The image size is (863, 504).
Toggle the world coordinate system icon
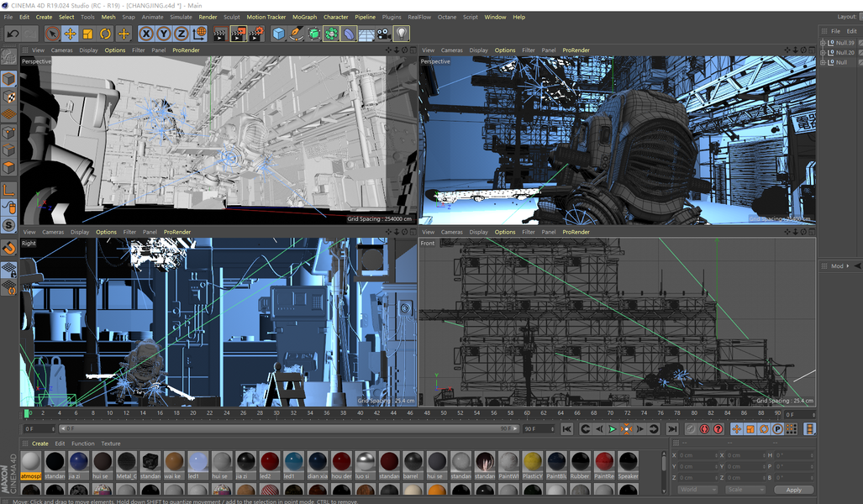click(200, 34)
